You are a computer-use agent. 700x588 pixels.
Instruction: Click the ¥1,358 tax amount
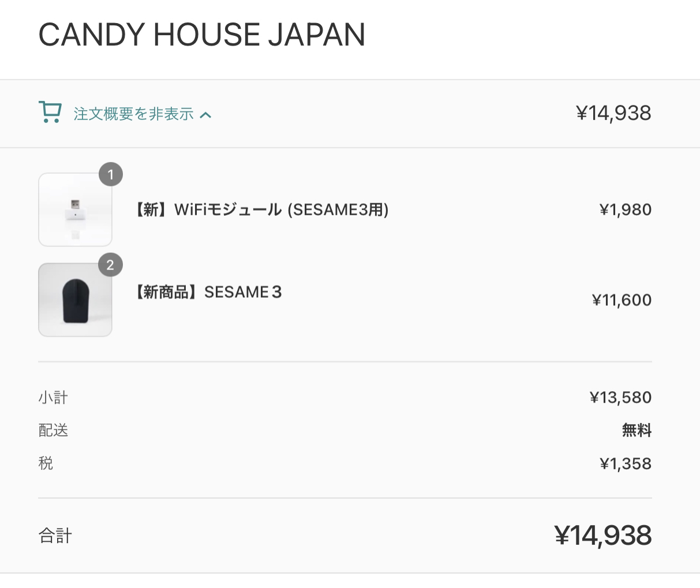click(626, 463)
